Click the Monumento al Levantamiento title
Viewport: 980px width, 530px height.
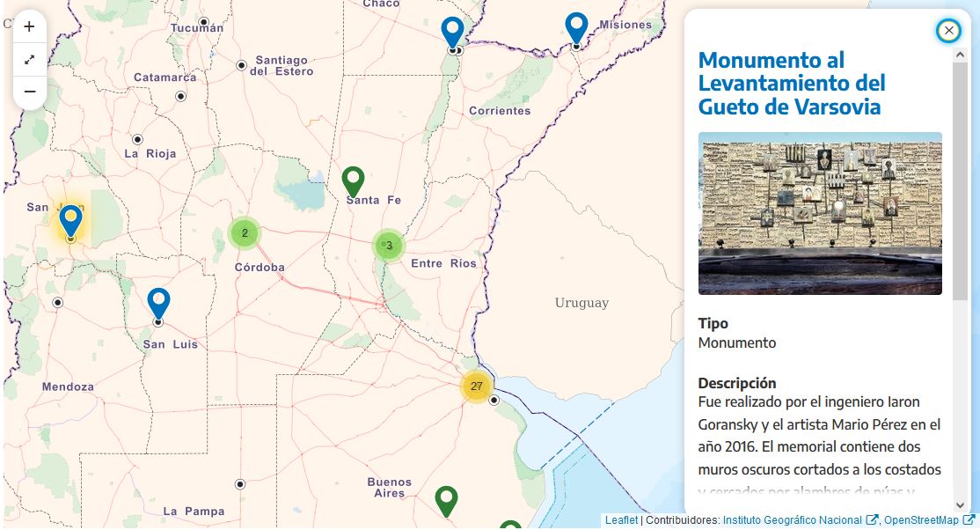pyautogui.click(x=792, y=84)
